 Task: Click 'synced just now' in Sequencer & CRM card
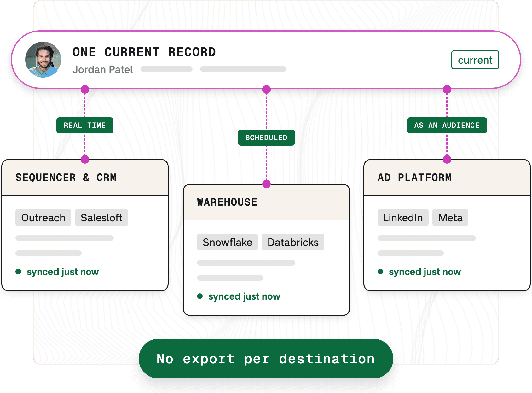tap(63, 272)
